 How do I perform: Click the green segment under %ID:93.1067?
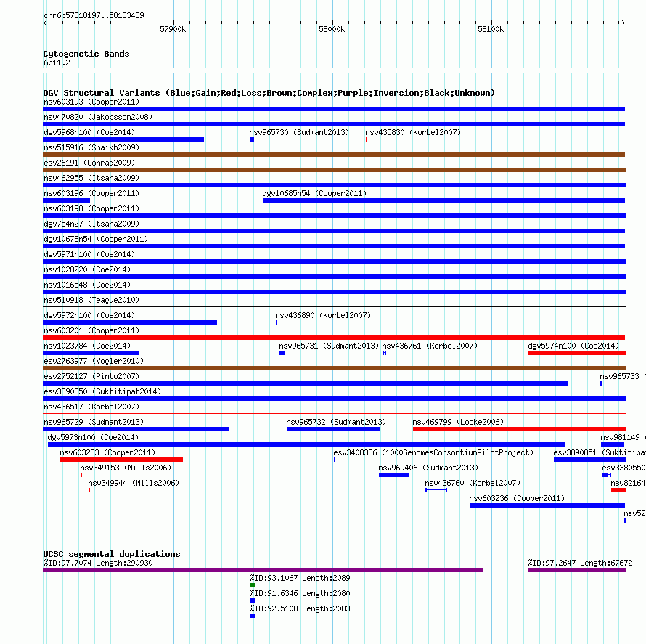[253, 585]
